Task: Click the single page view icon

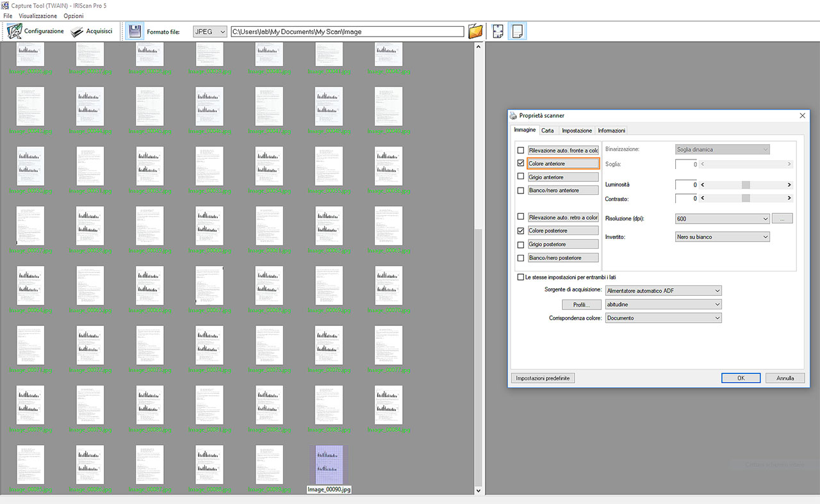Action: pos(517,31)
